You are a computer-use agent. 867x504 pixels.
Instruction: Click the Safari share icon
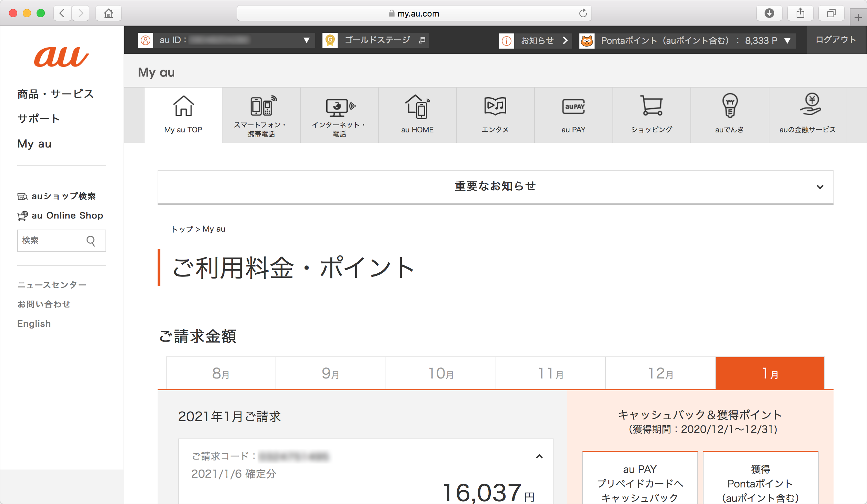tap(800, 13)
